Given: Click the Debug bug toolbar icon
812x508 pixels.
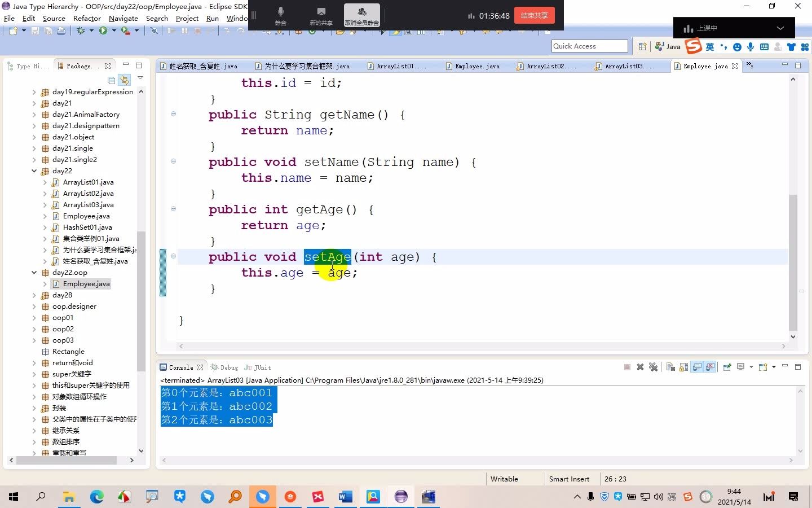Looking at the screenshot, I should (x=81, y=30).
